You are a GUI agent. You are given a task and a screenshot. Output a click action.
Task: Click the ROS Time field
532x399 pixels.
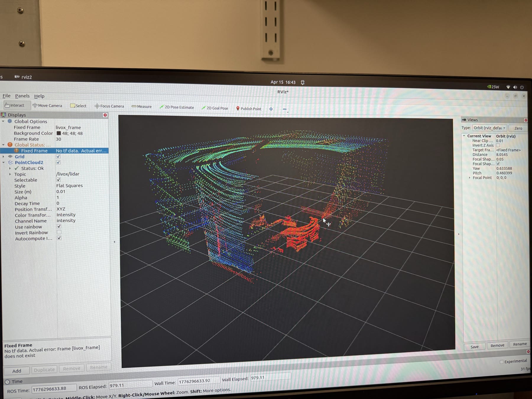pos(54,389)
